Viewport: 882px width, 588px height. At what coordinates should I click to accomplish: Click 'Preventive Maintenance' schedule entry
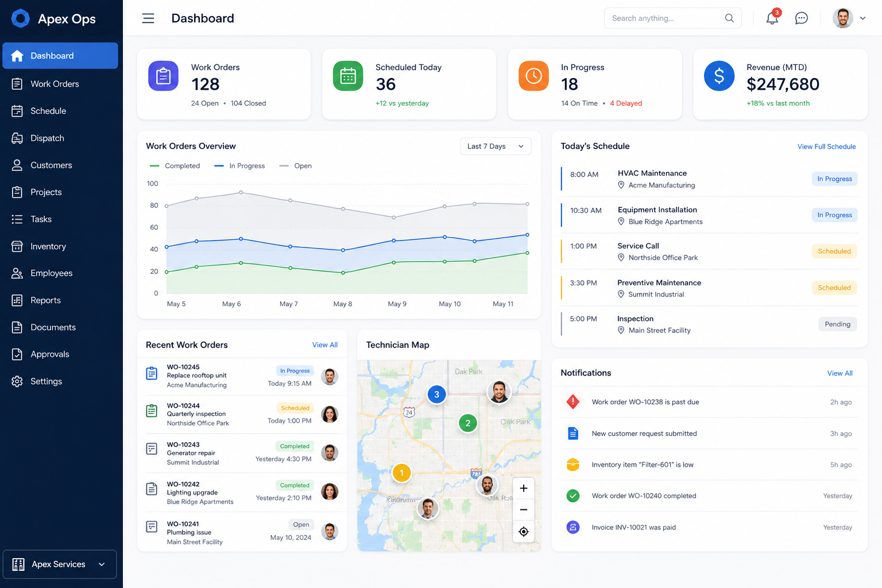pyautogui.click(x=659, y=283)
